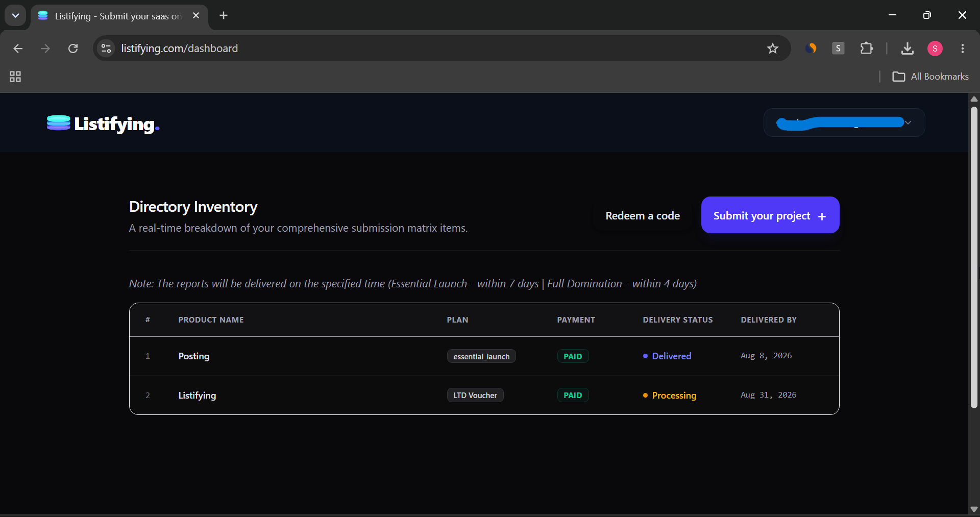Click the Directory Inventory heading
The height and width of the screenshot is (517, 980).
pos(193,207)
